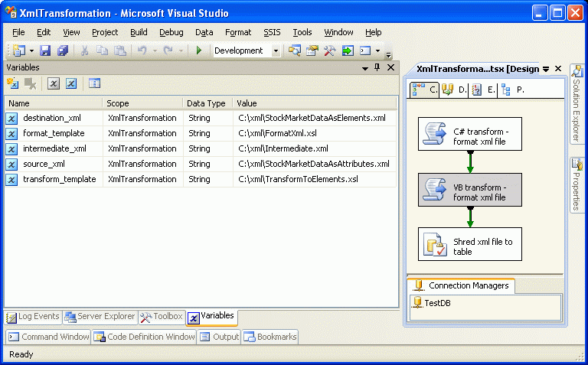Image resolution: width=588 pixels, height=365 pixels.
Task: Click the Cut scissors icon
Action: (85, 51)
